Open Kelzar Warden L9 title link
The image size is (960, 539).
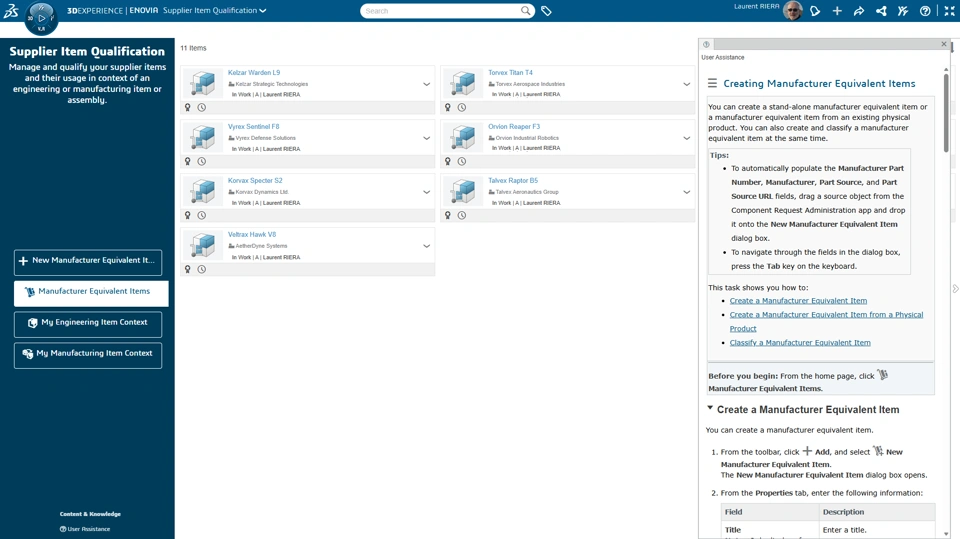coord(253,72)
